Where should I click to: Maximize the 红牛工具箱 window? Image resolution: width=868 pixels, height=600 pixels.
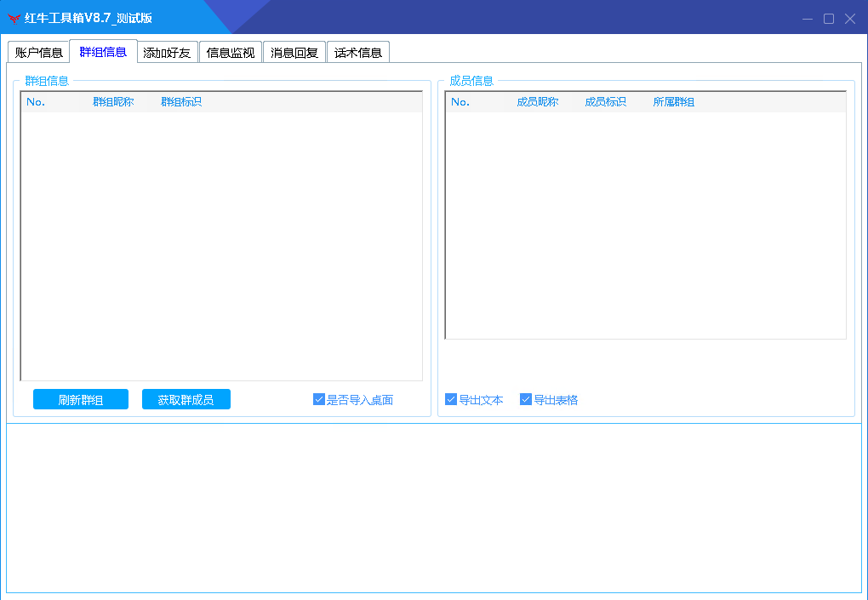coord(828,19)
